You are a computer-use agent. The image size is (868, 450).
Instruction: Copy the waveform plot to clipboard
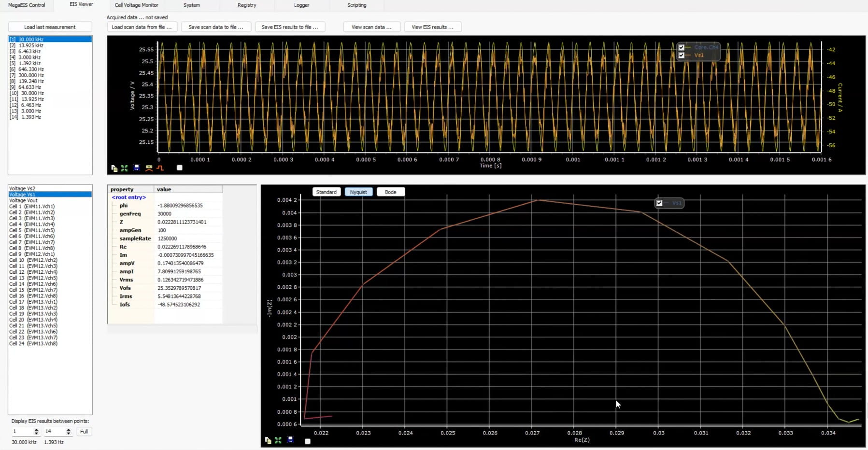[114, 168]
